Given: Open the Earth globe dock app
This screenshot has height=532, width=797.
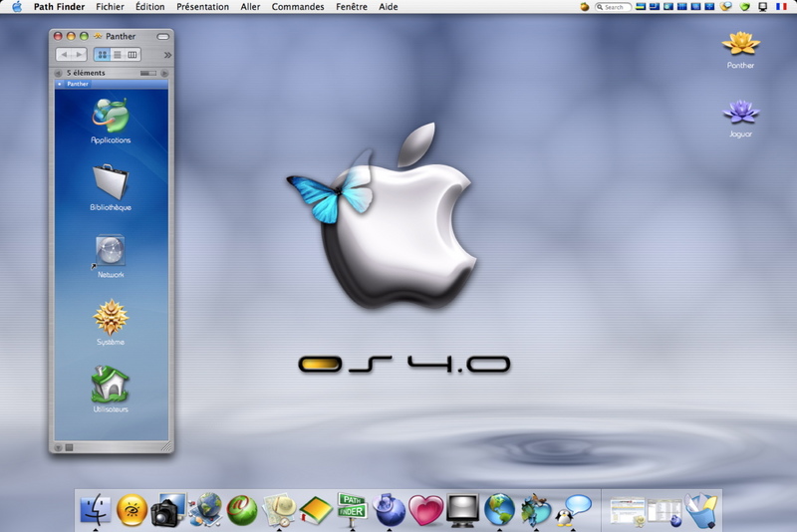Looking at the screenshot, I should 499,510.
